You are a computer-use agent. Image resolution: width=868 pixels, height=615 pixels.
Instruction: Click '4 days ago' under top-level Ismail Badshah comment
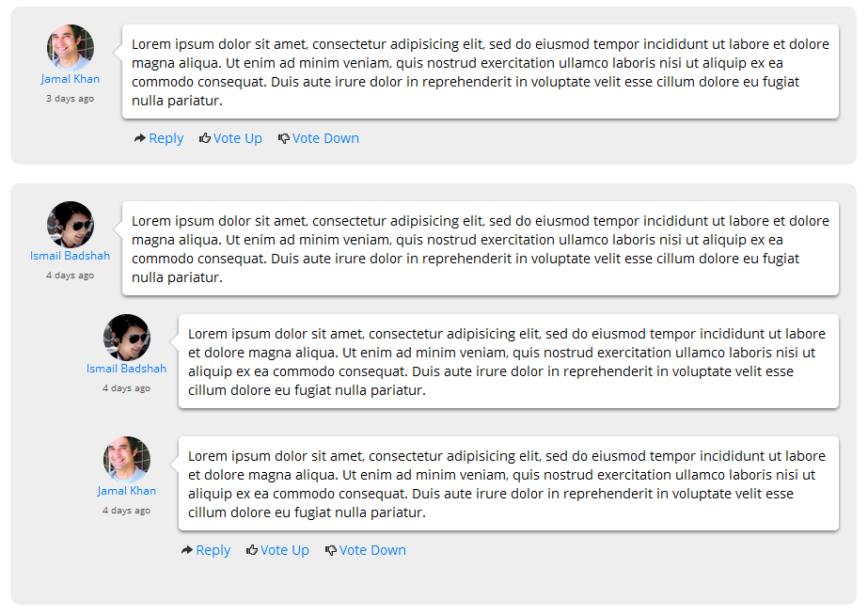pyautogui.click(x=71, y=276)
